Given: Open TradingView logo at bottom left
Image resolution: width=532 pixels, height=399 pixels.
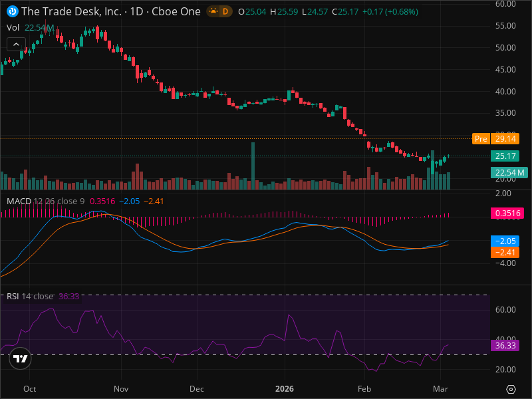Looking at the screenshot, I should coord(21,358).
